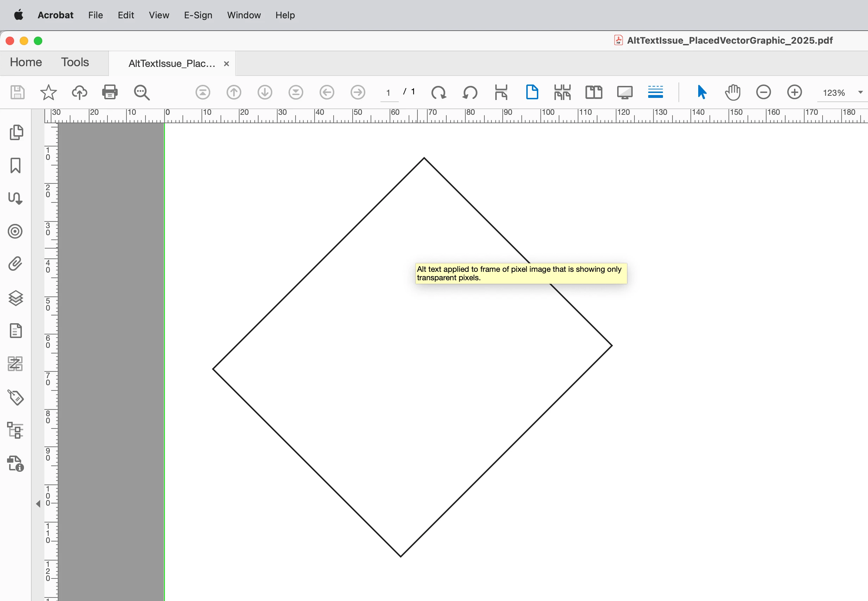The height and width of the screenshot is (601, 868).
Task: Open the Page Thumbnails panel
Action: click(x=15, y=132)
